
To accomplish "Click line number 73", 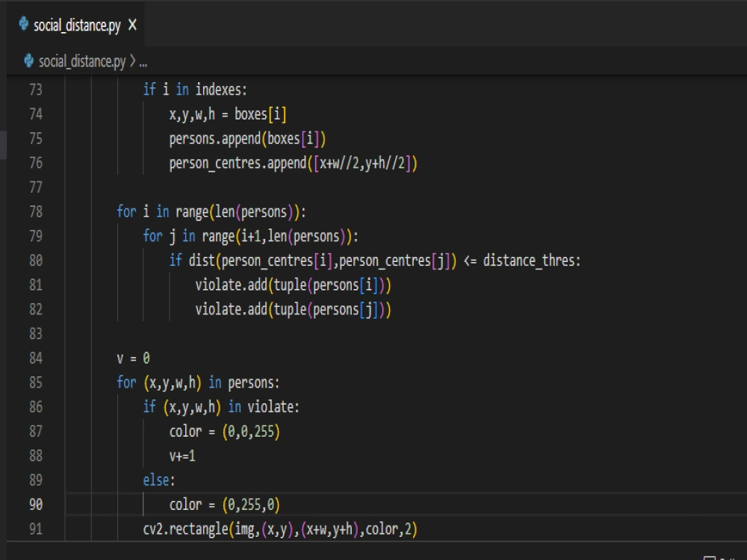I will tap(34, 90).
